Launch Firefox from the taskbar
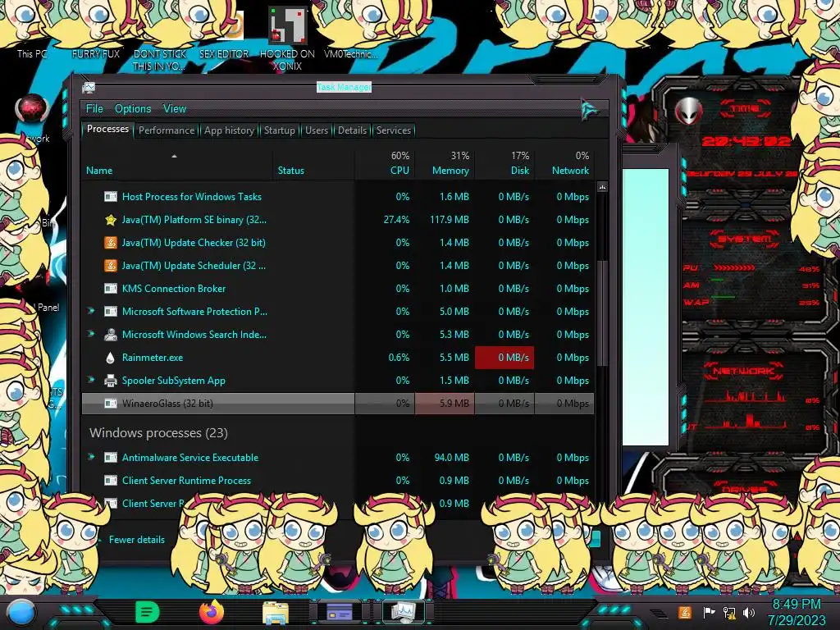The image size is (840, 630). tap(211, 612)
